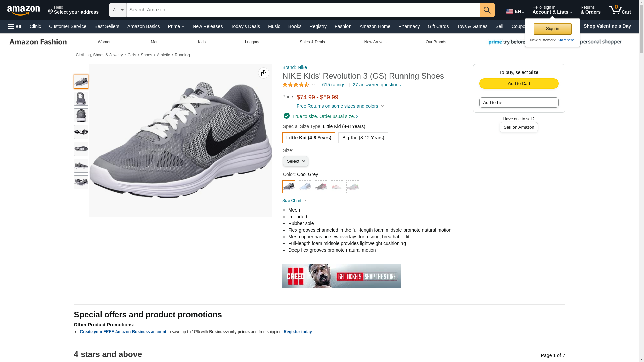
Task: Open the All hamburger menu
Action: [15, 27]
